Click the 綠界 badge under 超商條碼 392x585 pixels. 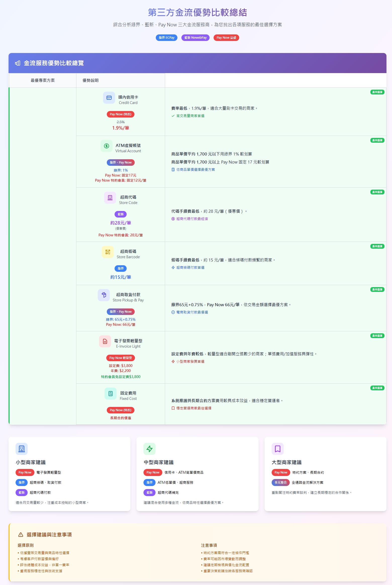coord(121,269)
